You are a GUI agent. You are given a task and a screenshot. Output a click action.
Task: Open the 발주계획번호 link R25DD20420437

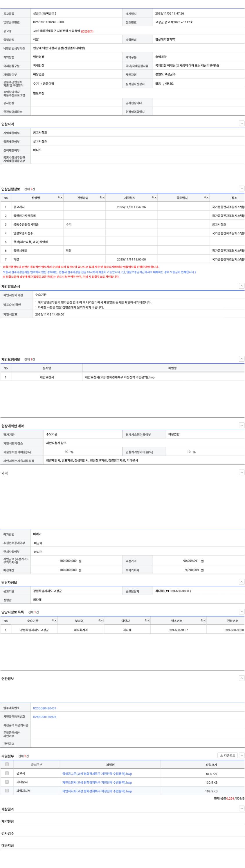[x=44, y=708]
